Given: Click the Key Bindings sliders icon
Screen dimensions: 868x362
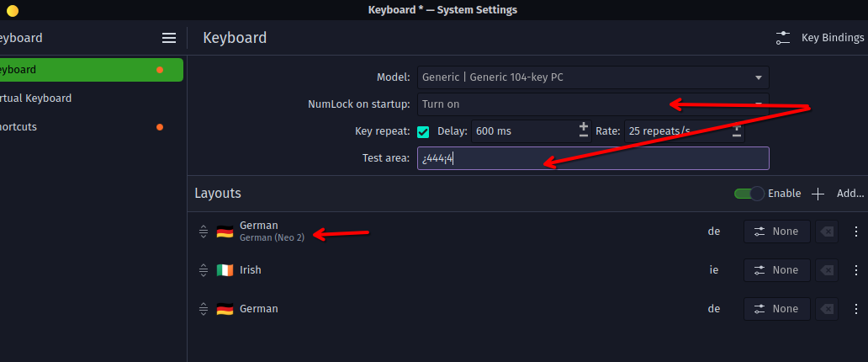Looking at the screenshot, I should point(783,38).
